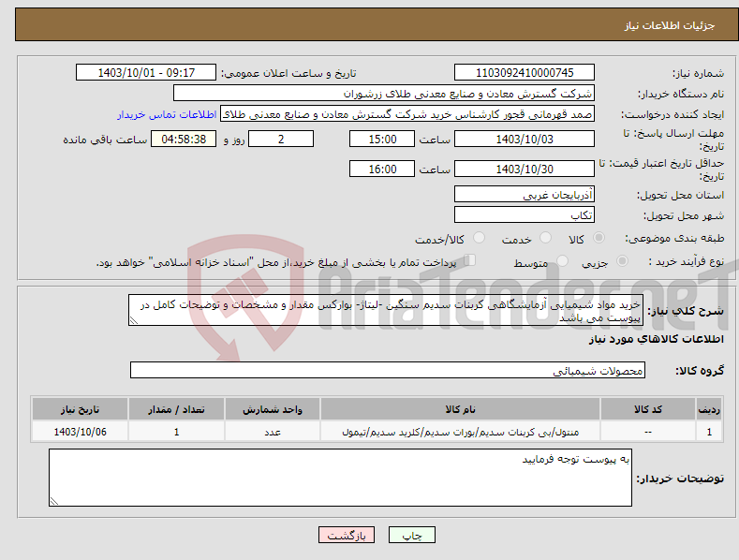Select the خدمت radio button

click(x=546, y=238)
